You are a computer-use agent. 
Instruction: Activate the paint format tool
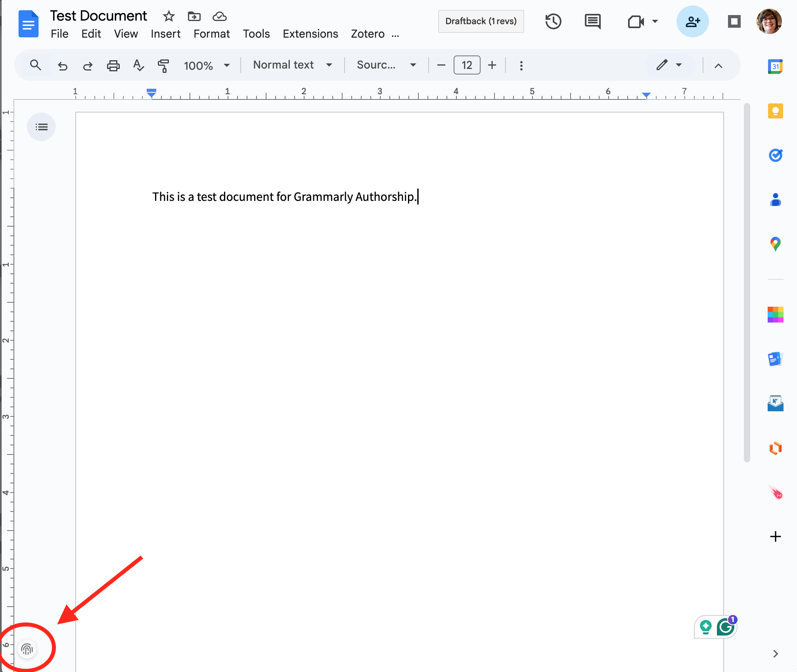(x=163, y=65)
